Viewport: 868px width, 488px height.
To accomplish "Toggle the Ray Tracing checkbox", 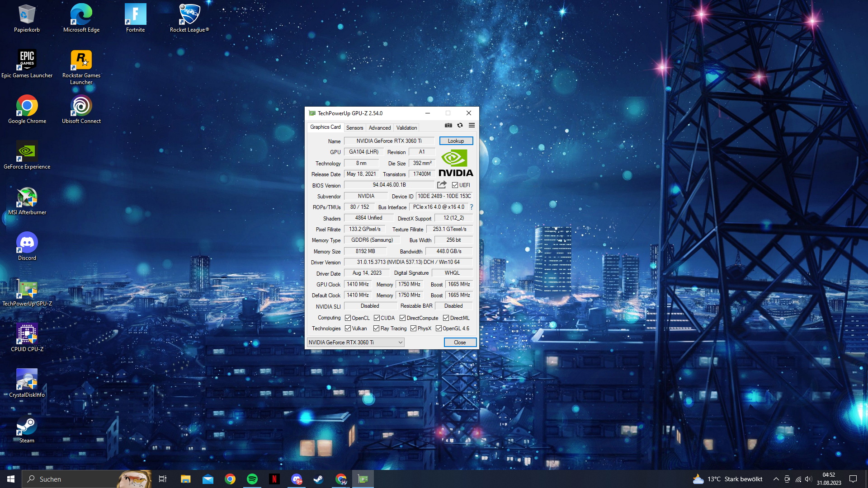I will coord(376,328).
